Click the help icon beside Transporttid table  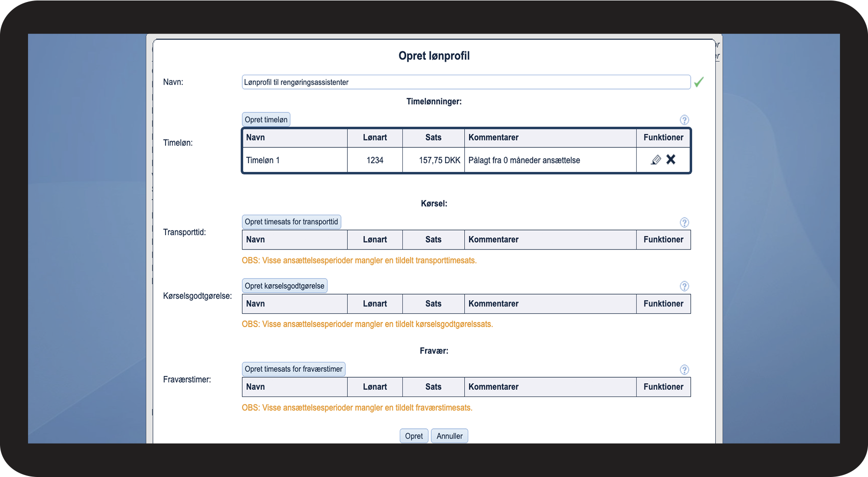coord(684,223)
